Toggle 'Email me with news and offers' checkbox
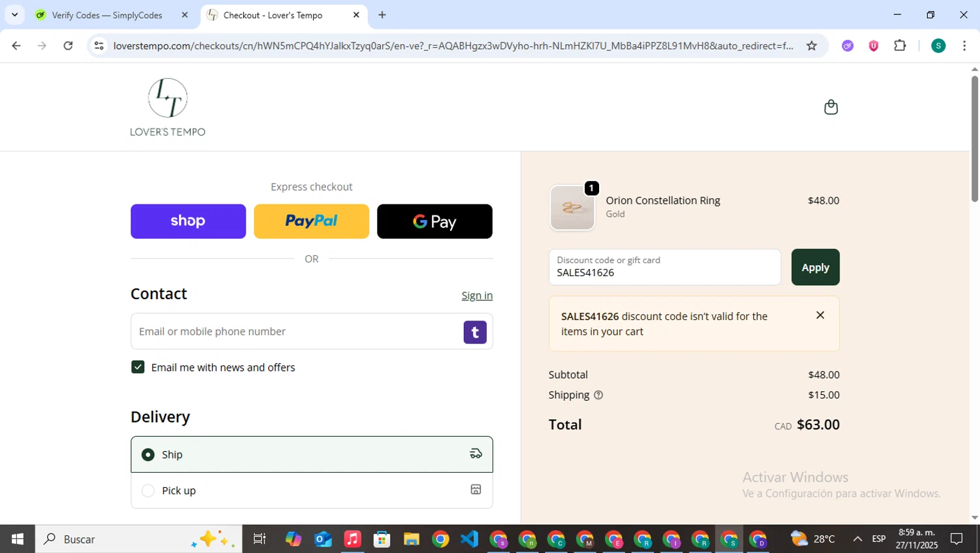This screenshot has width=980, height=553. [x=138, y=367]
